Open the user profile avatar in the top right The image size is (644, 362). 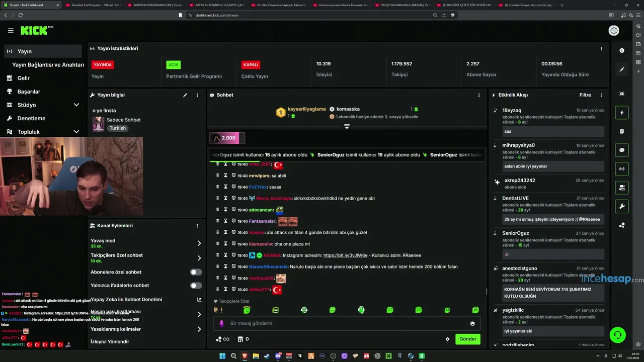614,31
